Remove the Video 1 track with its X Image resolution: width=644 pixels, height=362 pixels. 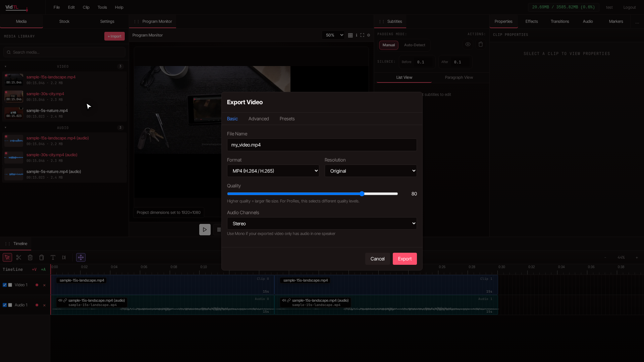click(x=44, y=285)
